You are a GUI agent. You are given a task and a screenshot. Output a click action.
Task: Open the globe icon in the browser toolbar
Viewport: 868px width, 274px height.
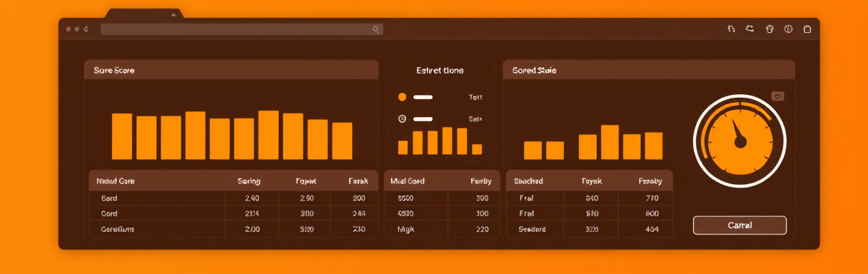(x=769, y=29)
